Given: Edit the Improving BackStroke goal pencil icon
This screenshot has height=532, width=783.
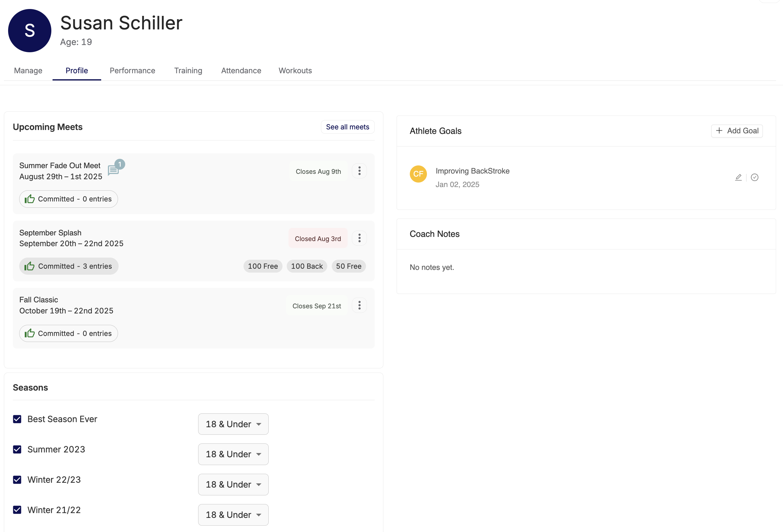Looking at the screenshot, I should 738,177.
